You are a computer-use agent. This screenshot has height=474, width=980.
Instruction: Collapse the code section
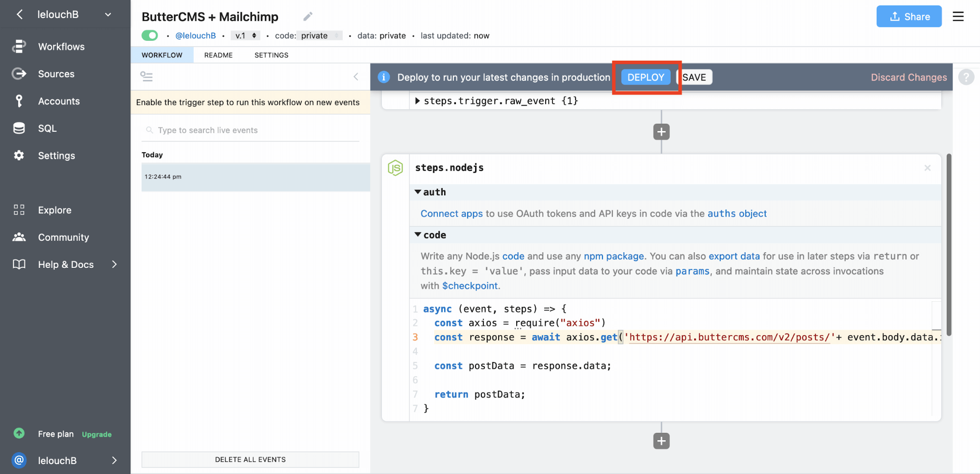(418, 235)
